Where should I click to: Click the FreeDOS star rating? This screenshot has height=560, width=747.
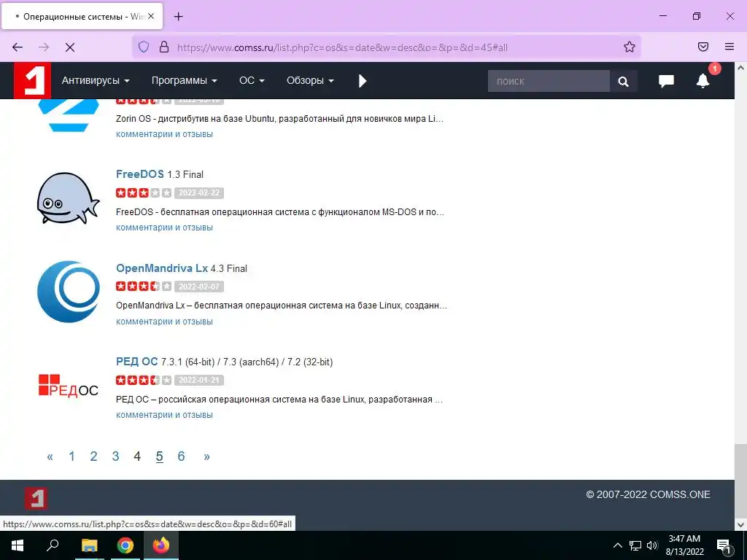tap(144, 192)
